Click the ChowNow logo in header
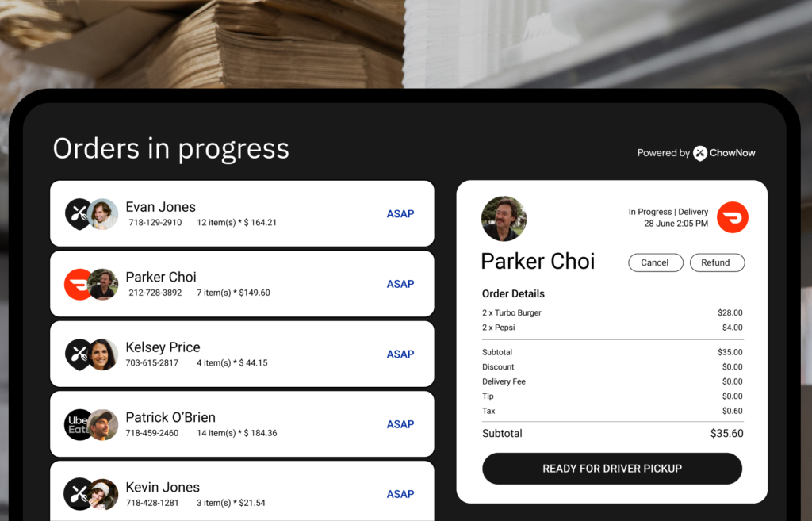Image resolution: width=812 pixels, height=521 pixels. coord(724,153)
